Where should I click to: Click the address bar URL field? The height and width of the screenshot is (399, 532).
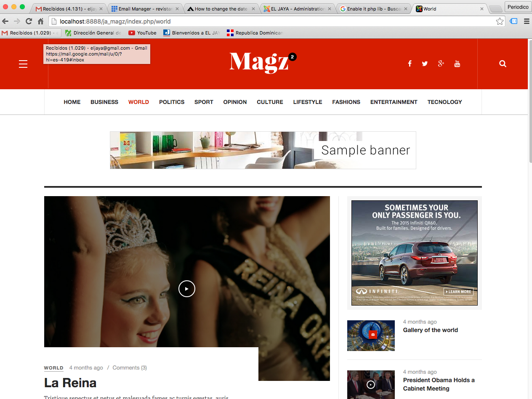pos(277,21)
